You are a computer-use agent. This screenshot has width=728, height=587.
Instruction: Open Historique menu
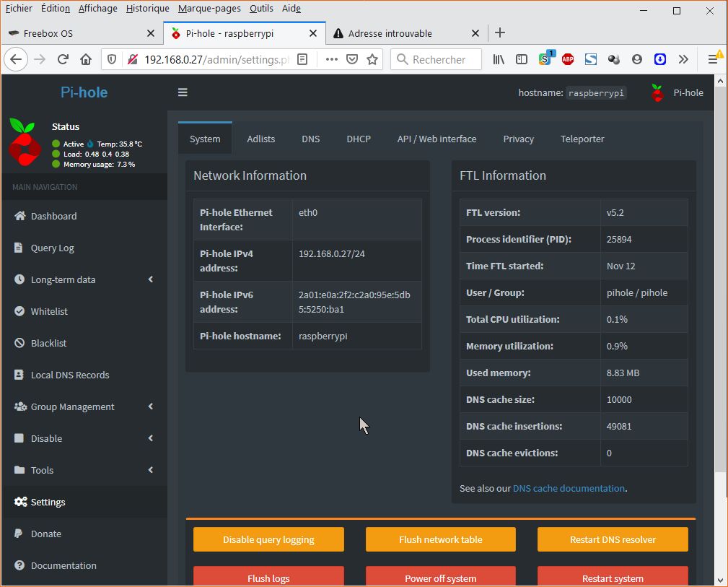pyautogui.click(x=147, y=9)
